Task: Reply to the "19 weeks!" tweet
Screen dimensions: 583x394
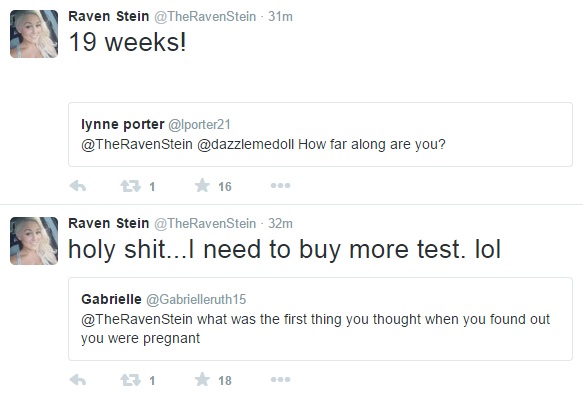Action: [78, 185]
